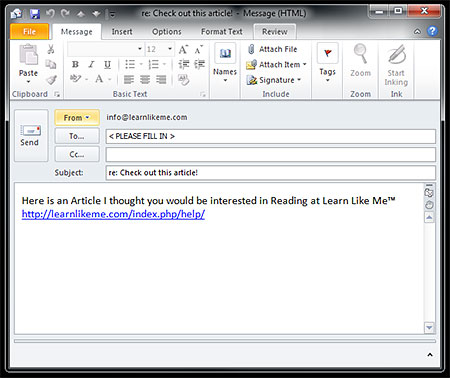The width and height of the screenshot is (450, 378).
Task: Toggle bulleted list
Action: point(130,64)
